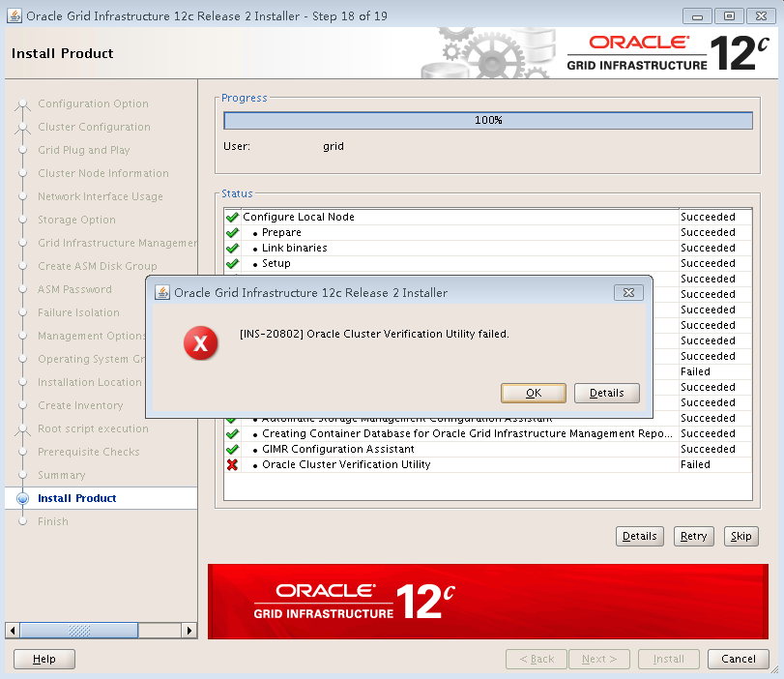The height and width of the screenshot is (679, 784).
Task: Click the green check beside Setup
Action: pyautogui.click(x=232, y=264)
